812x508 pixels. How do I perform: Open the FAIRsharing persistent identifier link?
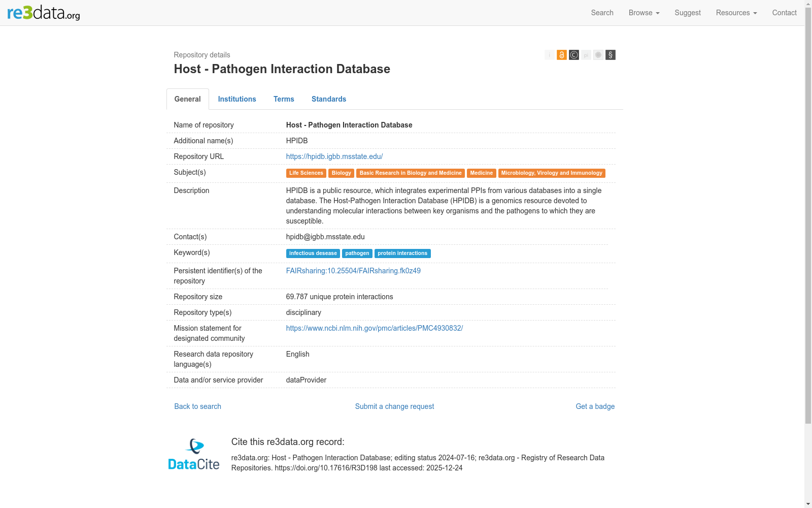[x=353, y=271]
